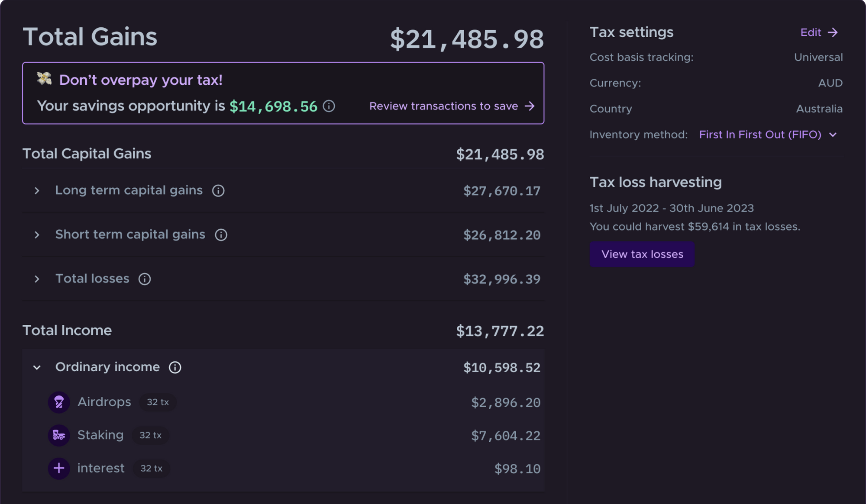Click the Don't overpay your tax! heading
This screenshot has width=866, height=504.
coord(141,80)
